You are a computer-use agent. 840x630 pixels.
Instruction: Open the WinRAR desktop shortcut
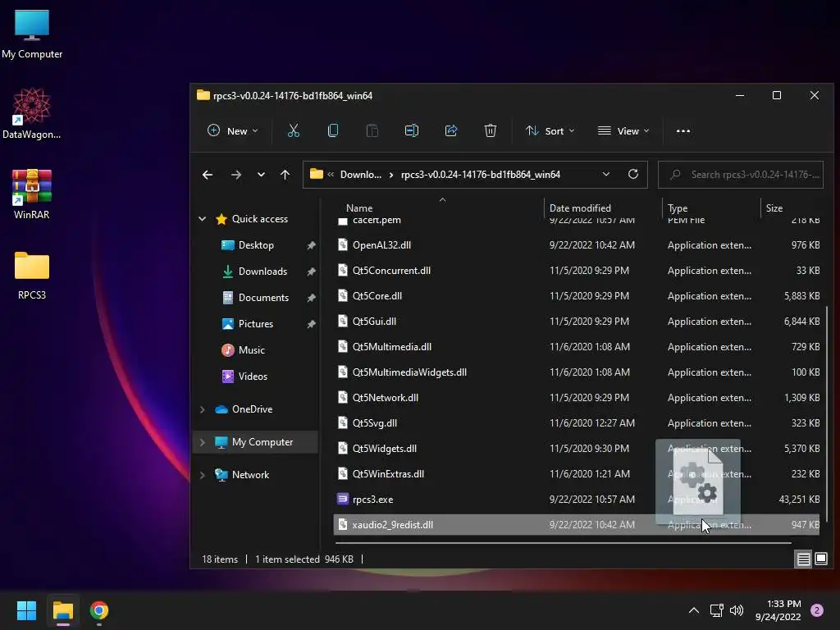pyautogui.click(x=32, y=194)
